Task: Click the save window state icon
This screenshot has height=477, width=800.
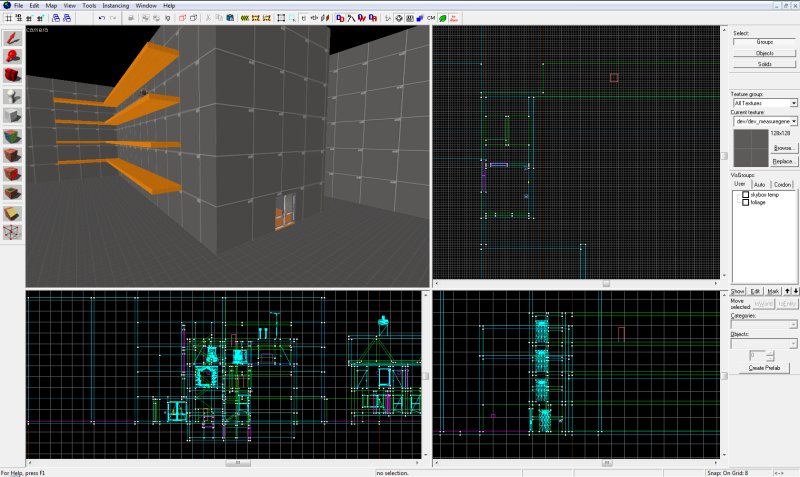Action: point(67,18)
